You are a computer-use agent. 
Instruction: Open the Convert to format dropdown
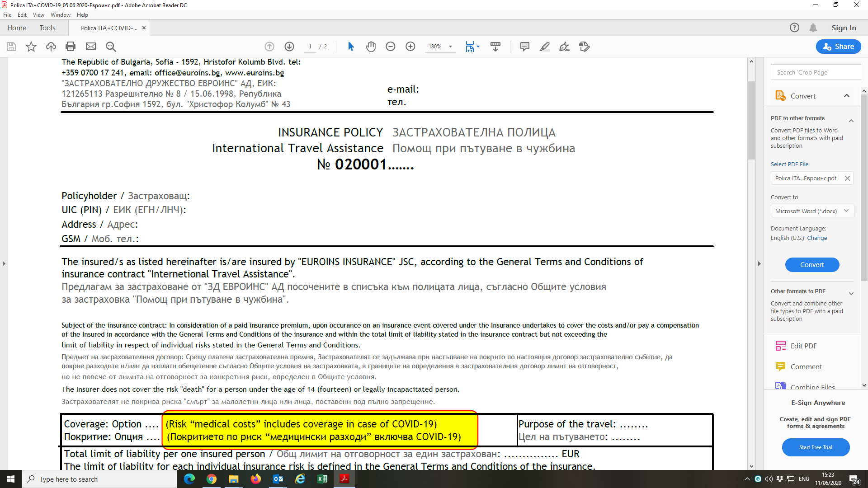[812, 211]
